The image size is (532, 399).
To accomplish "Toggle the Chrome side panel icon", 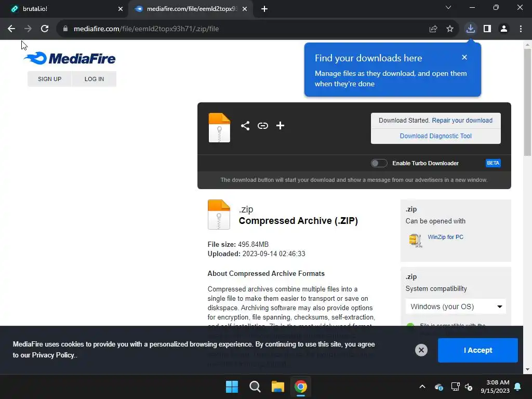I will [x=487, y=29].
